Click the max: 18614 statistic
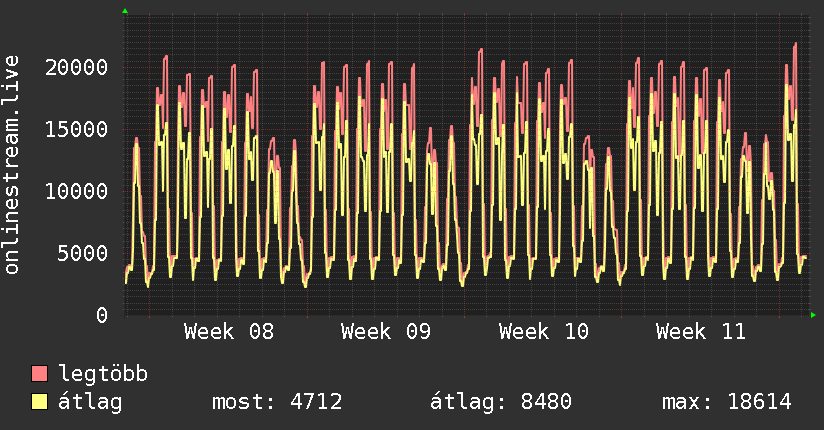 pos(727,402)
